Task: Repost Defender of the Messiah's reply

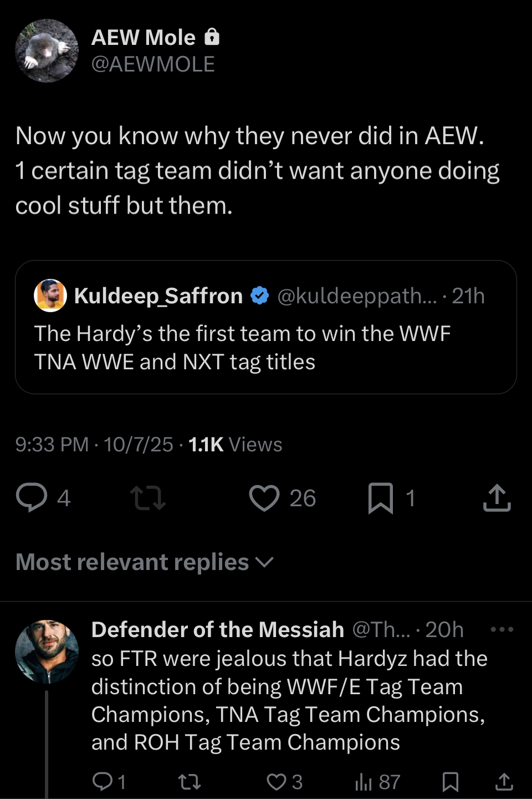Action: tap(189, 782)
